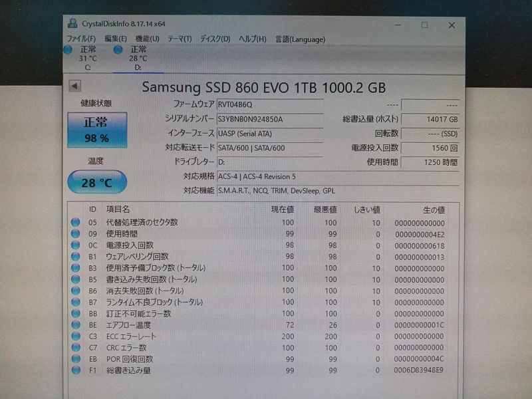Click the drive letter field D:
The width and height of the screenshot is (532, 399).
(x=270, y=162)
